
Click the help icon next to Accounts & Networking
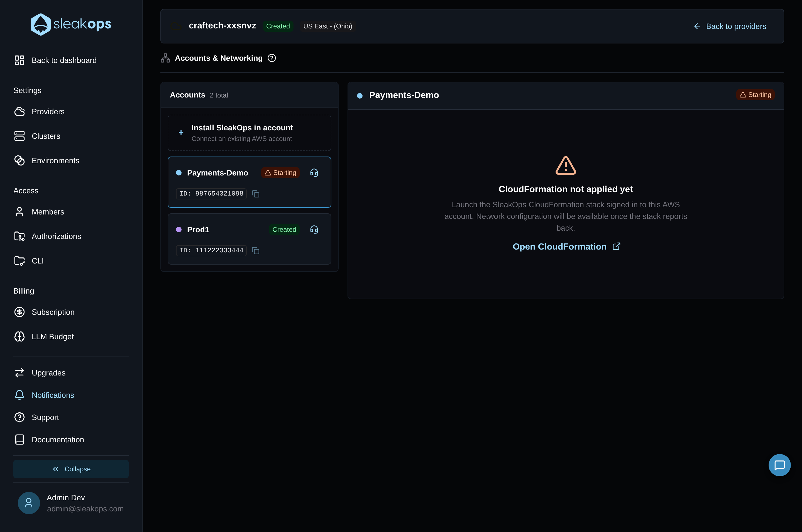coord(272,58)
